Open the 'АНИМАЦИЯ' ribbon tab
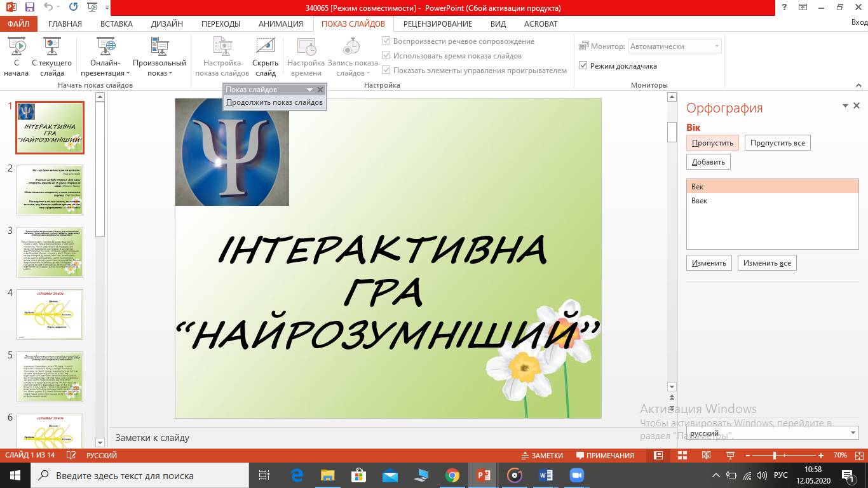 click(x=280, y=24)
